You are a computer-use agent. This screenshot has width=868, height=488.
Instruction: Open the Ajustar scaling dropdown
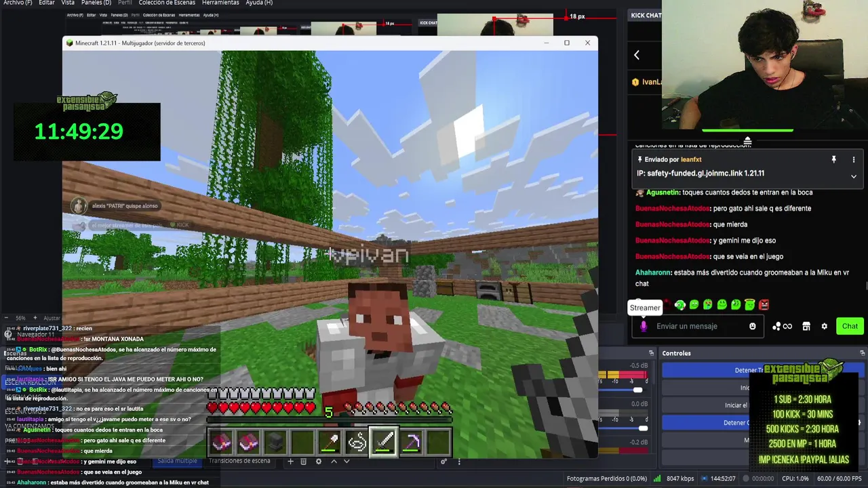click(52, 318)
